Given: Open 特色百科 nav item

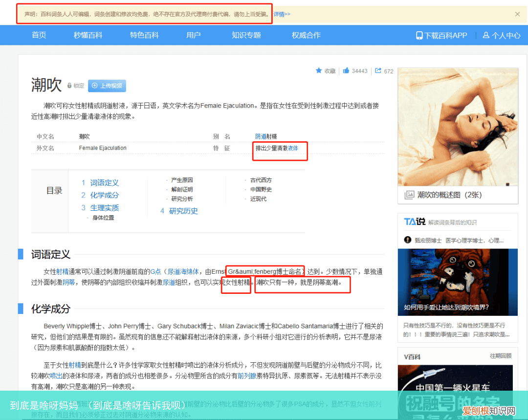Looking at the screenshot, I should coord(144,35).
